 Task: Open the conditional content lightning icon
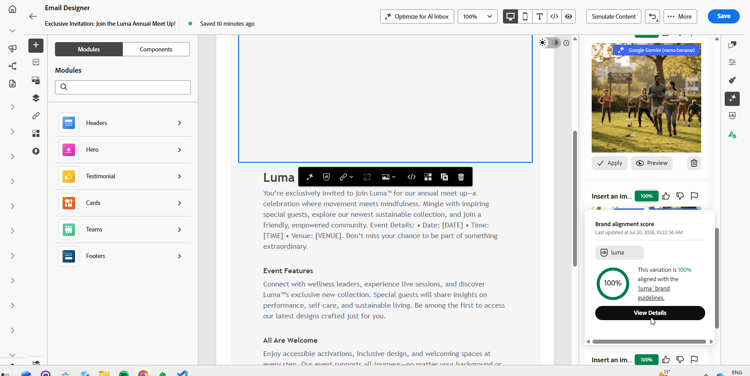click(x=36, y=151)
